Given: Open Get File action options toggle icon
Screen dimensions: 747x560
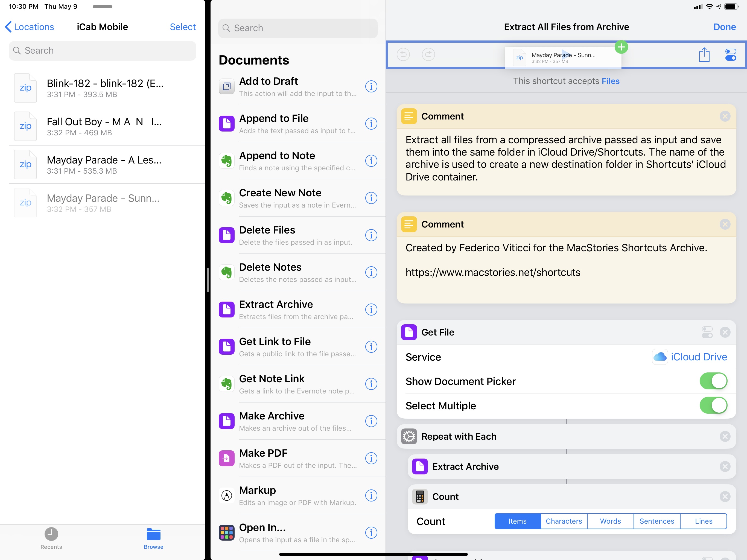Looking at the screenshot, I should 707,332.
